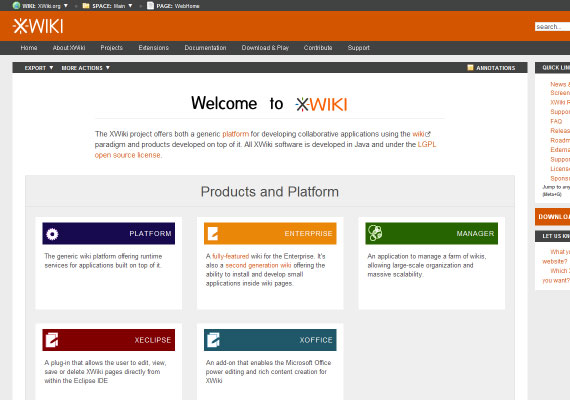Open the 'fully-featured' link under Enterprise
Image resolution: width=570 pixels, height=400 pixels.
click(x=230, y=256)
